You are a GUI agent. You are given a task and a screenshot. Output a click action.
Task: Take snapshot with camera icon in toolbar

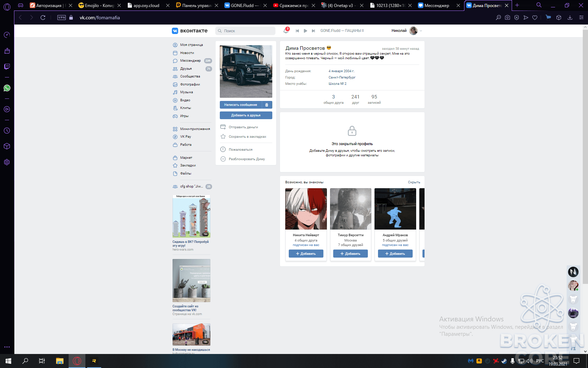507,18
